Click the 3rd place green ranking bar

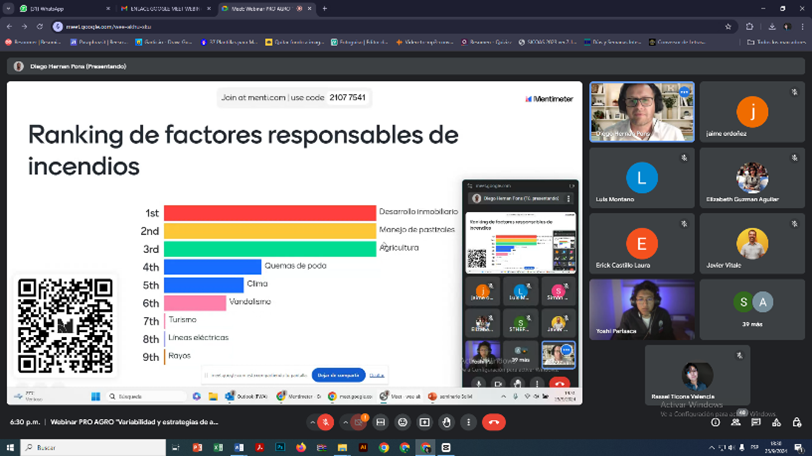tap(270, 249)
